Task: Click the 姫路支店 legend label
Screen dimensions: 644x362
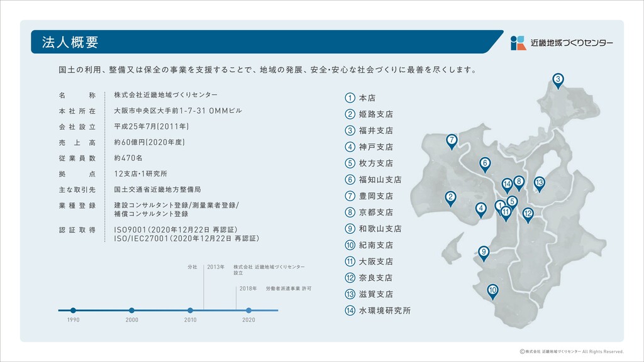Action: pos(376,114)
